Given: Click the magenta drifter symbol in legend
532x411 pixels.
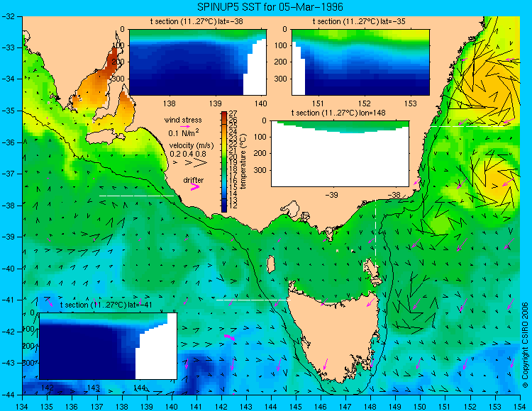Looking at the screenshot, I should (195, 186).
